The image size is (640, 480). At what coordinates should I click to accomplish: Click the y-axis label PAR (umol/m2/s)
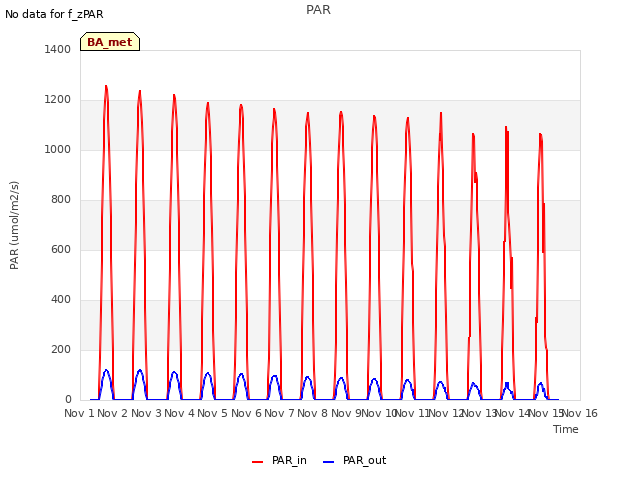click(x=14, y=225)
